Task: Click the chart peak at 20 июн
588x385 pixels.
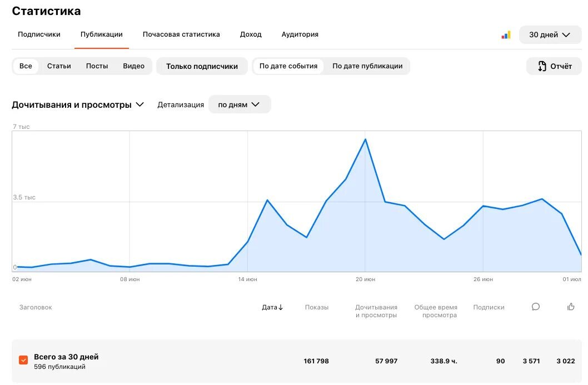Action: point(365,139)
